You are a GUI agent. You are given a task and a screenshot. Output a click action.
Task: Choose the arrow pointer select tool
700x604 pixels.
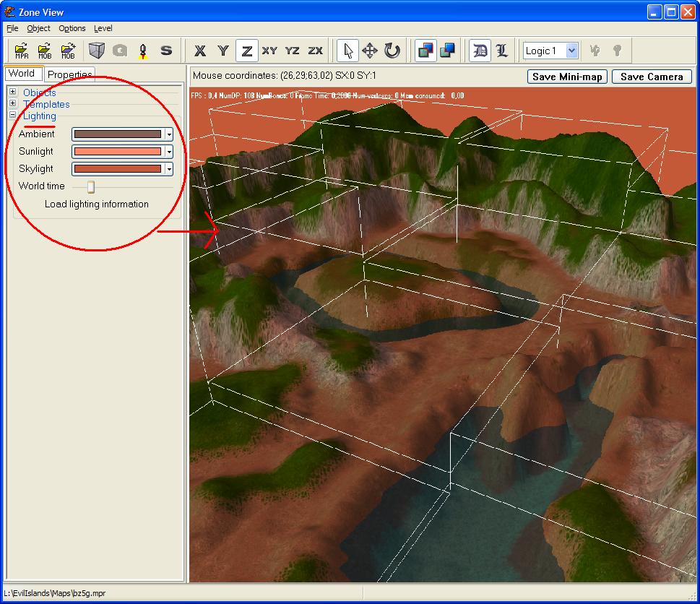348,51
